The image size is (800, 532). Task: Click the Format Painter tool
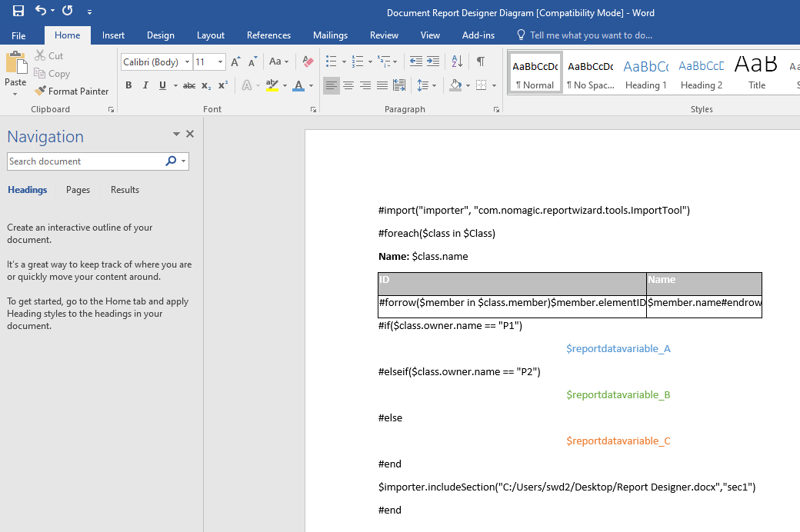72,91
